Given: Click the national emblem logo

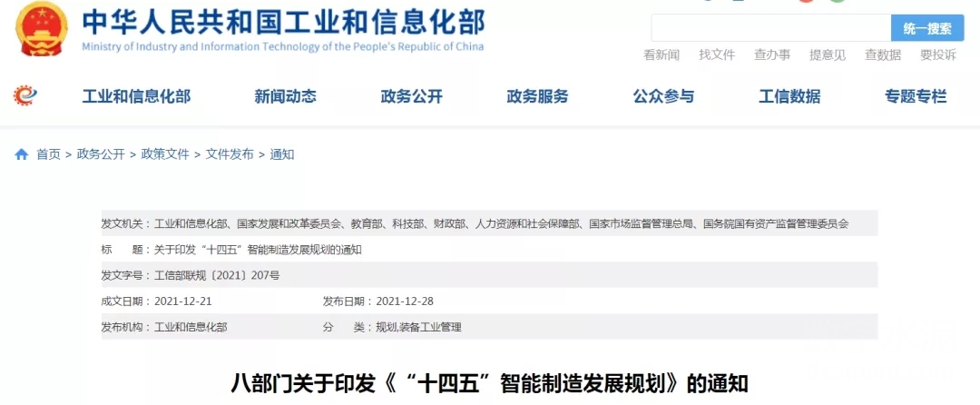Looking at the screenshot, I should point(41,28).
